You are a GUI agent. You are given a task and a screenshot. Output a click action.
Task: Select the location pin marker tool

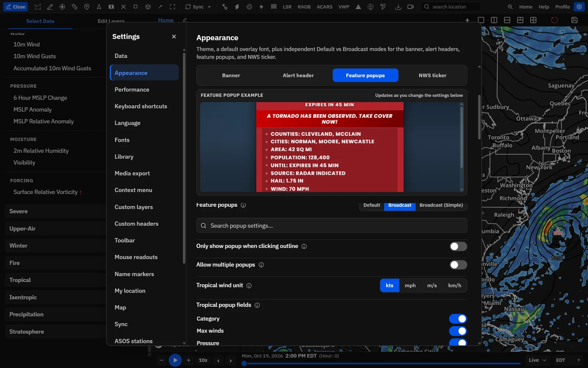coord(87,7)
